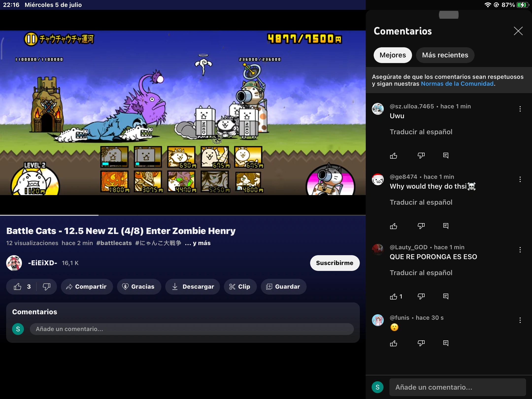Open Normas de la Comunidad link
The image size is (532, 399).
point(457,84)
